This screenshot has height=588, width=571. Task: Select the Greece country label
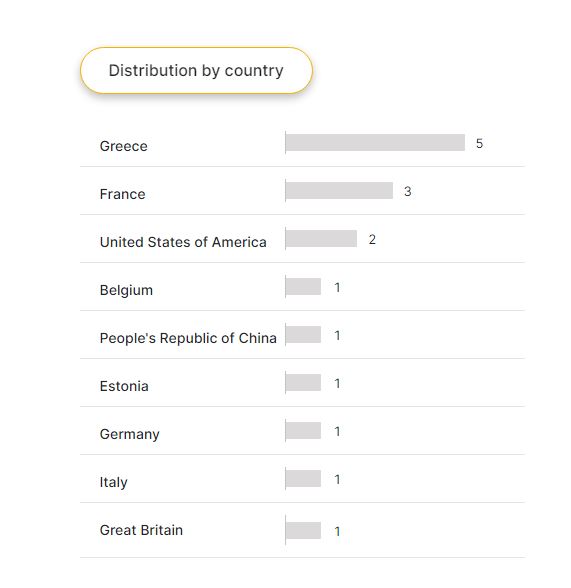pyautogui.click(x=124, y=146)
